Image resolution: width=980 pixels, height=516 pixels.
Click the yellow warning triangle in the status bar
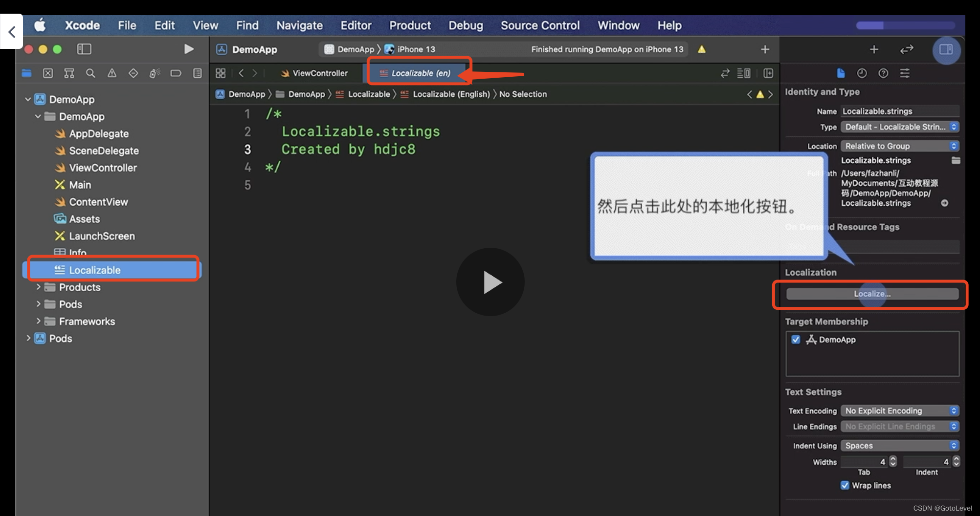[702, 49]
